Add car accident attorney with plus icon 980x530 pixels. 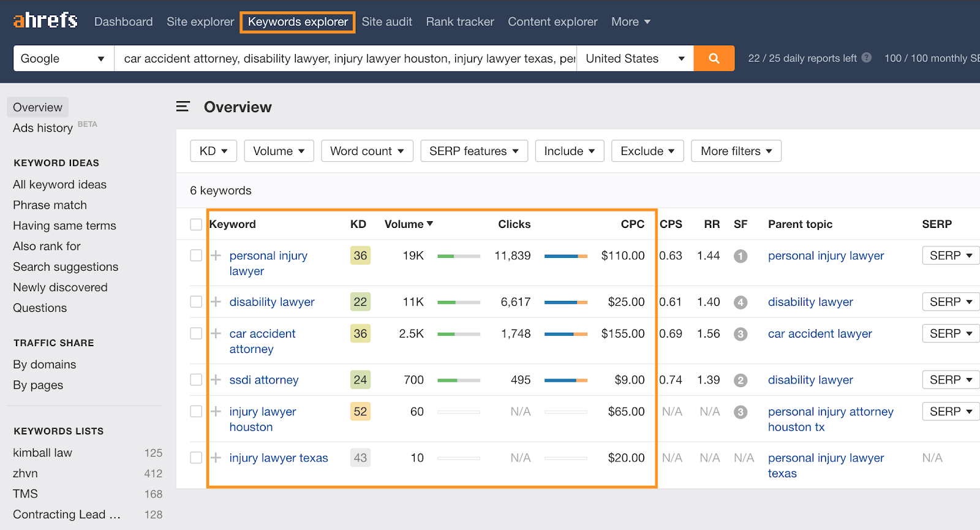point(216,333)
